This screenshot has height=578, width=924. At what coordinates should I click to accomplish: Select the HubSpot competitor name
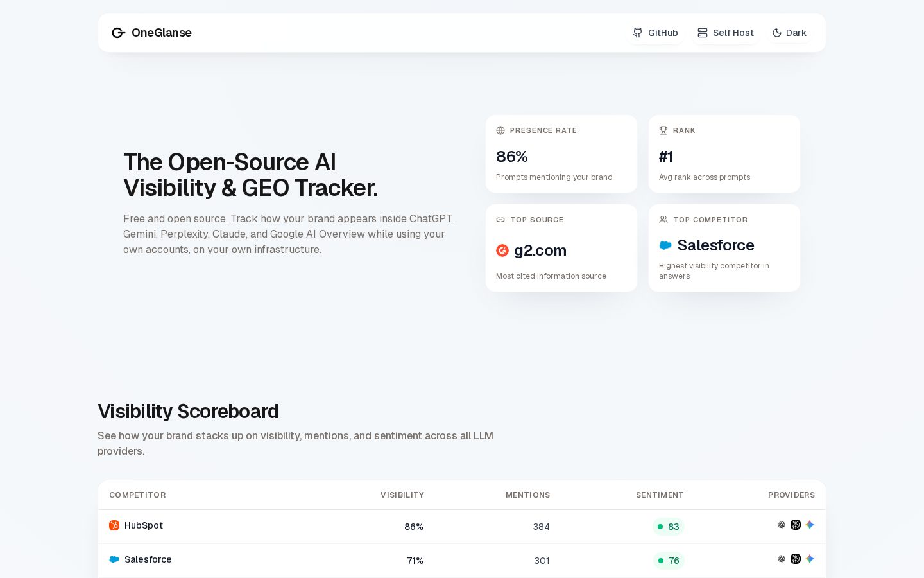click(x=144, y=525)
